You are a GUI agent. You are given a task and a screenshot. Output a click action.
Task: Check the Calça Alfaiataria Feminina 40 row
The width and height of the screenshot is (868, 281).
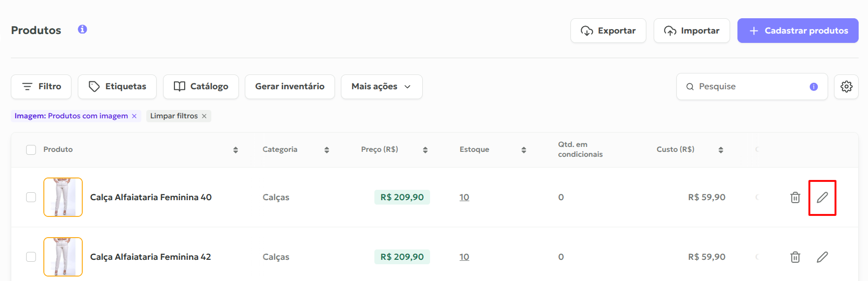tap(31, 197)
